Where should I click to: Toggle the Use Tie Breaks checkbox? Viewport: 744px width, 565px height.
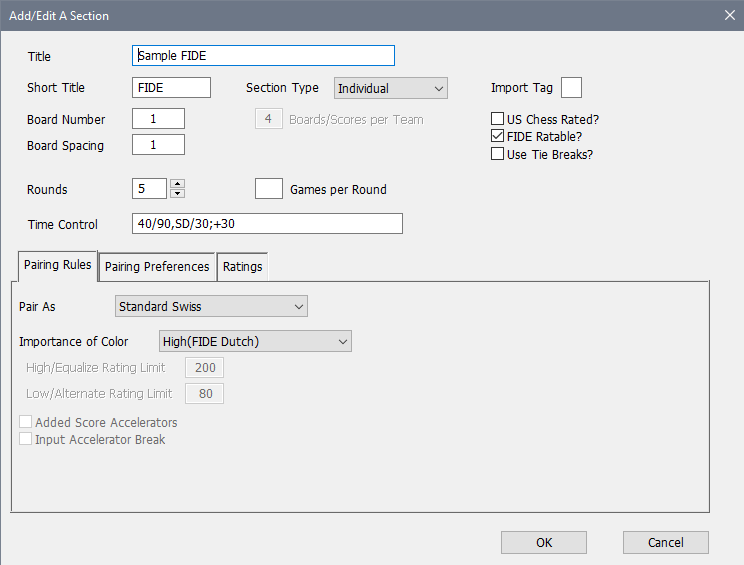tap(498, 154)
